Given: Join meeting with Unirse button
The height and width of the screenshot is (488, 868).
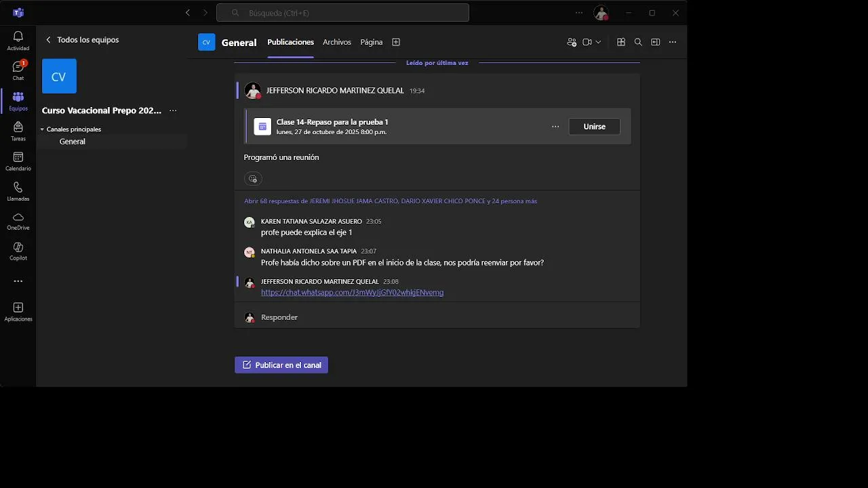Looking at the screenshot, I should point(594,127).
